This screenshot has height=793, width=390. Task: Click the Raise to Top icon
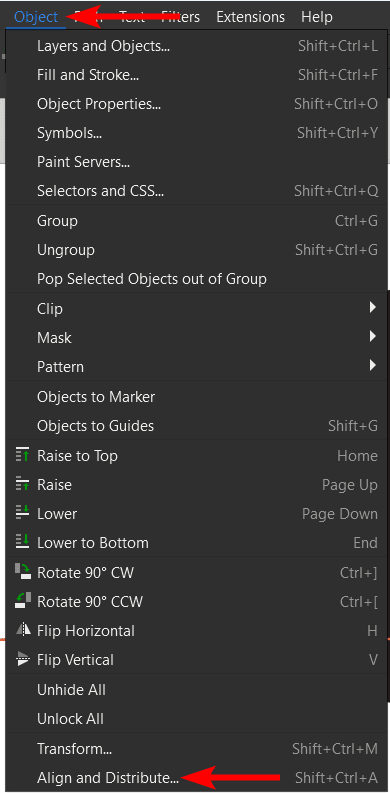(23, 455)
